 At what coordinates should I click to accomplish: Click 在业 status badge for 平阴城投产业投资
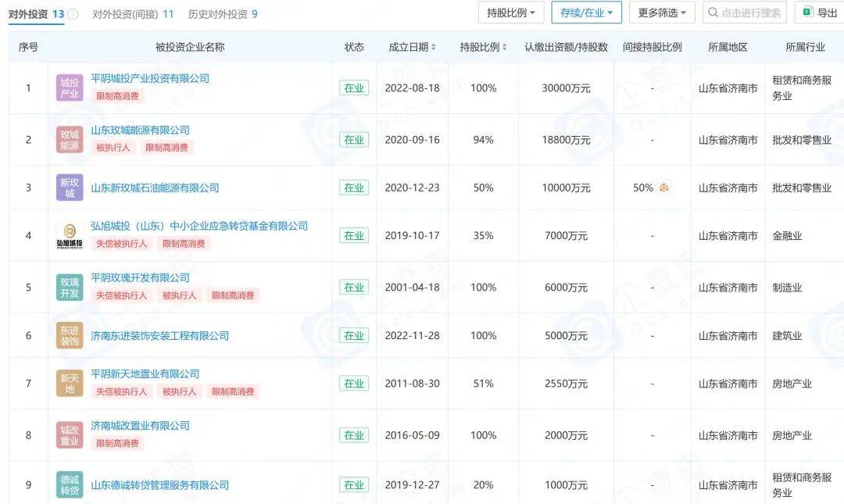coord(354,88)
